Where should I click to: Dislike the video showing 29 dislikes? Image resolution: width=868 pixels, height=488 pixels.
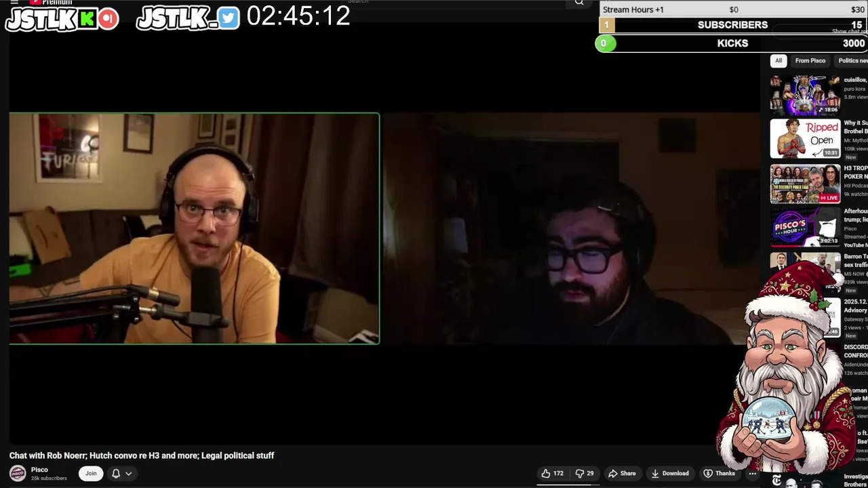585,473
